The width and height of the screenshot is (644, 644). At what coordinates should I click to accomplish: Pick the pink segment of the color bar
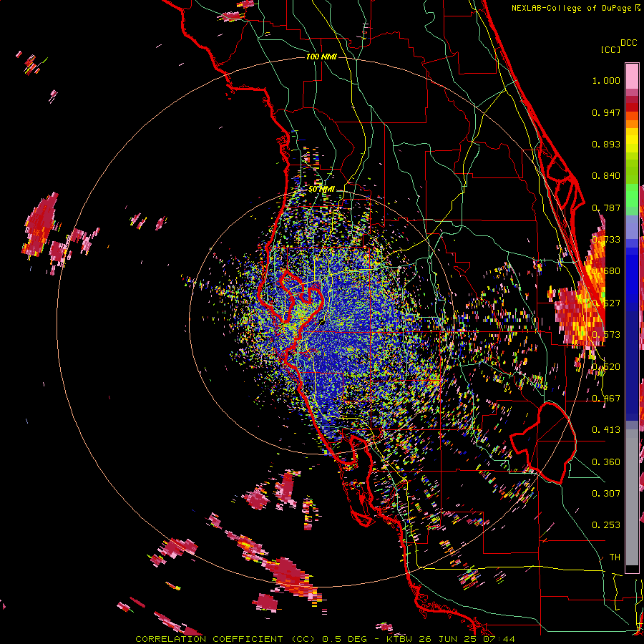click(632, 76)
